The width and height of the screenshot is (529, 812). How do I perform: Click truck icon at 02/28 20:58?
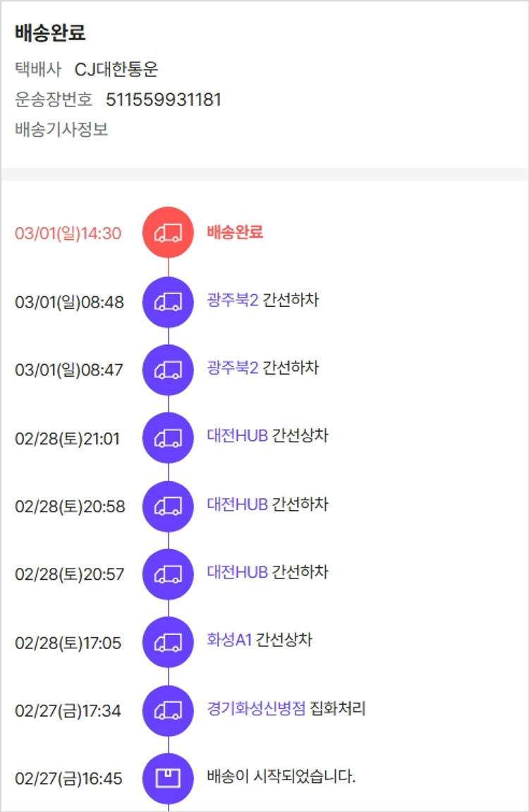point(168,507)
